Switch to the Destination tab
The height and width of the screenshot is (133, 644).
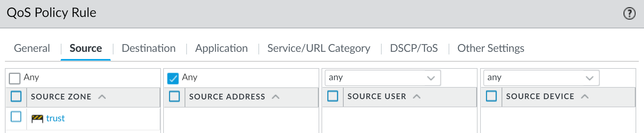click(149, 48)
